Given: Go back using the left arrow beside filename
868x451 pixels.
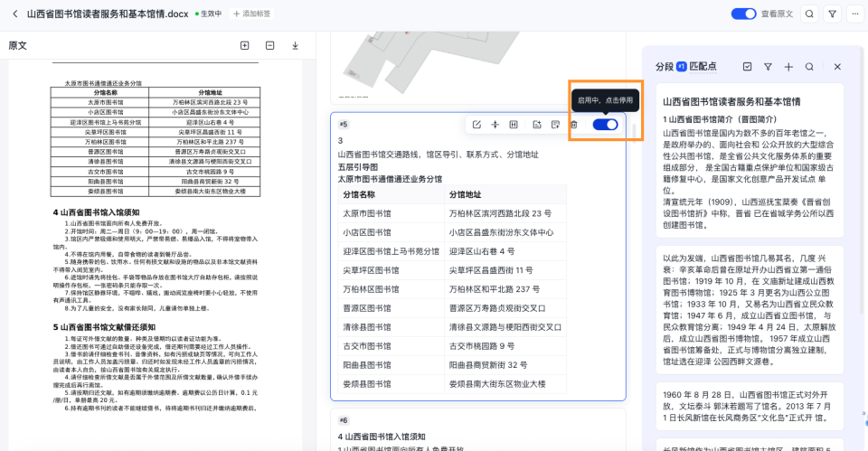Looking at the screenshot, I should (14, 14).
